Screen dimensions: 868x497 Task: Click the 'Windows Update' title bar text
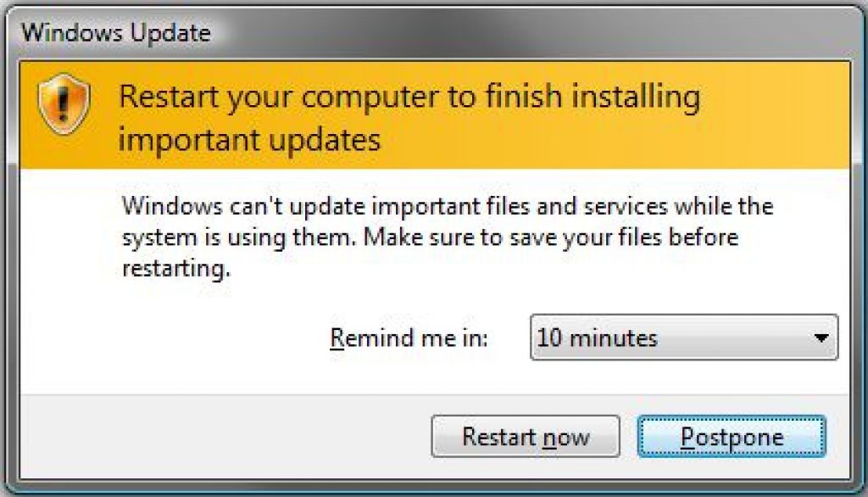click(x=115, y=34)
